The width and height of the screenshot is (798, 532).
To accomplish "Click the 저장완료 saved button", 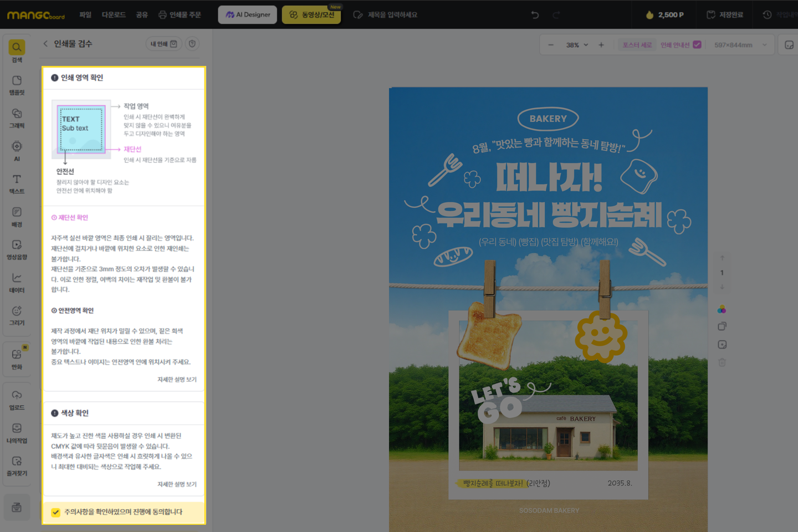I will click(x=725, y=14).
